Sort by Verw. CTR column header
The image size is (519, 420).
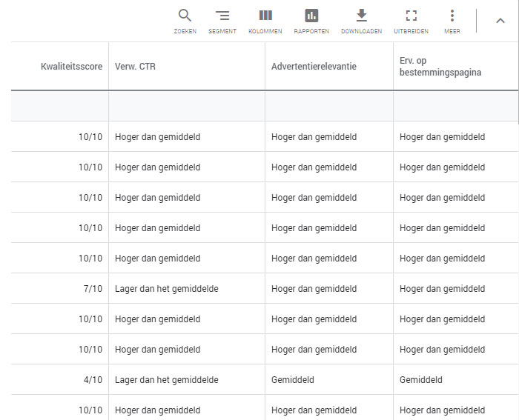[135, 67]
